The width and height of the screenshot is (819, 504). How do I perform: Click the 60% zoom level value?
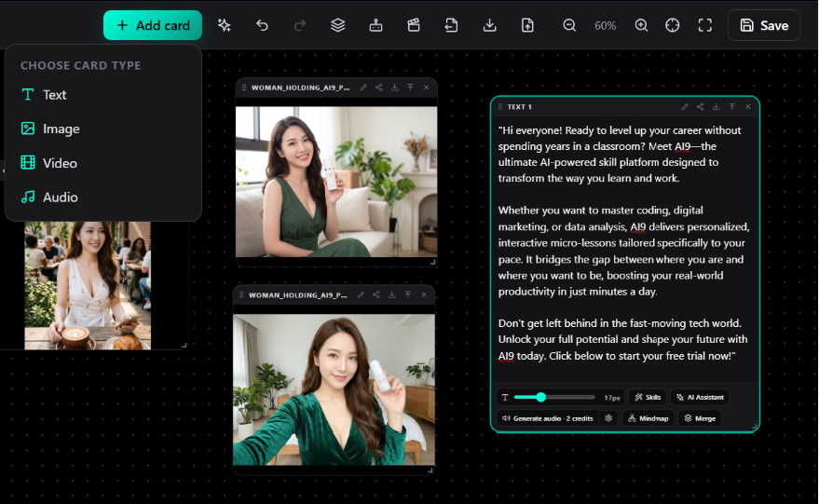click(x=606, y=25)
